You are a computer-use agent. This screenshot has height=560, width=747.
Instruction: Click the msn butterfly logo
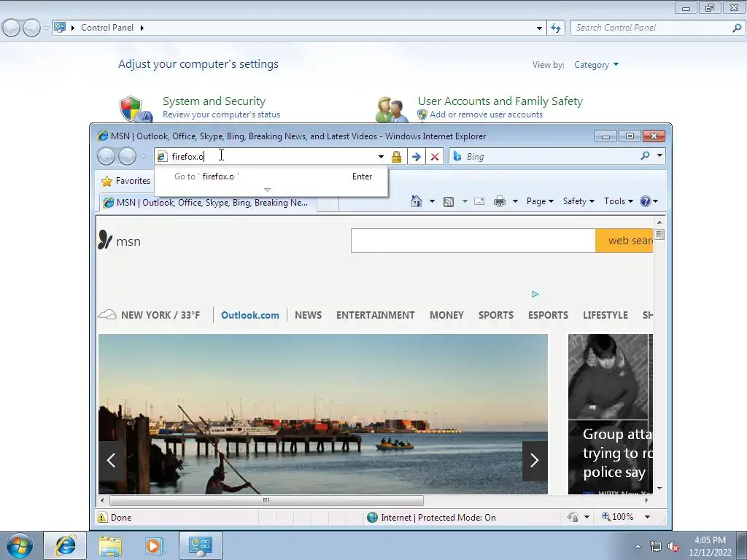pyautogui.click(x=105, y=240)
